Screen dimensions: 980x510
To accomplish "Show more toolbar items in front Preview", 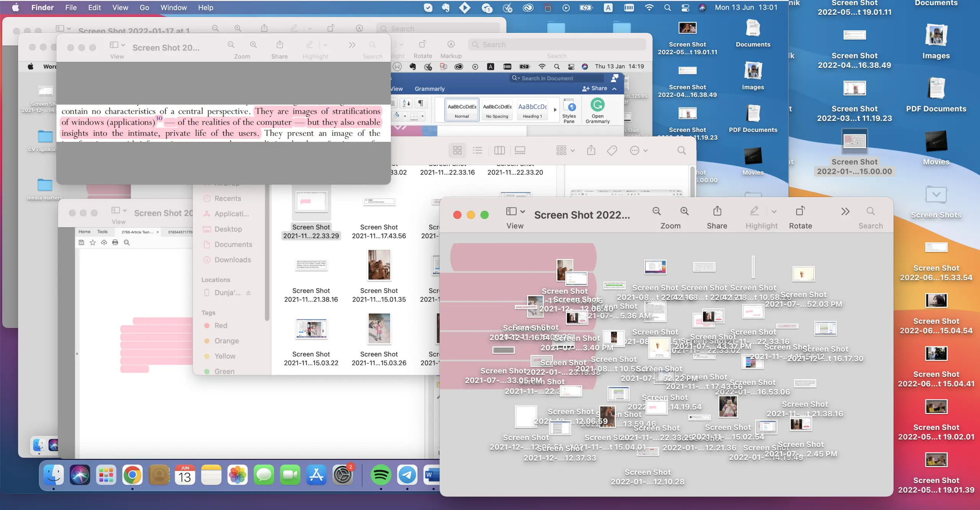I will point(845,211).
